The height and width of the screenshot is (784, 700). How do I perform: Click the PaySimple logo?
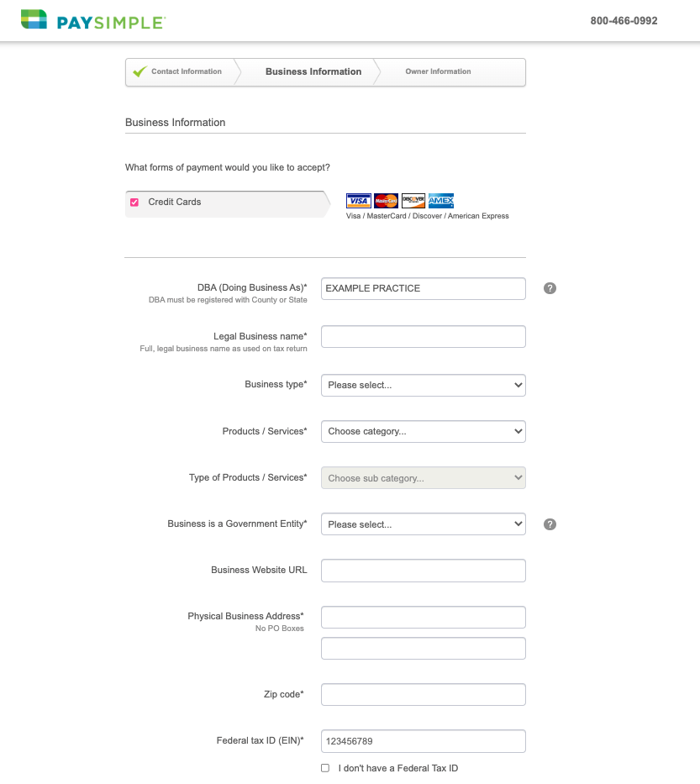pos(92,20)
